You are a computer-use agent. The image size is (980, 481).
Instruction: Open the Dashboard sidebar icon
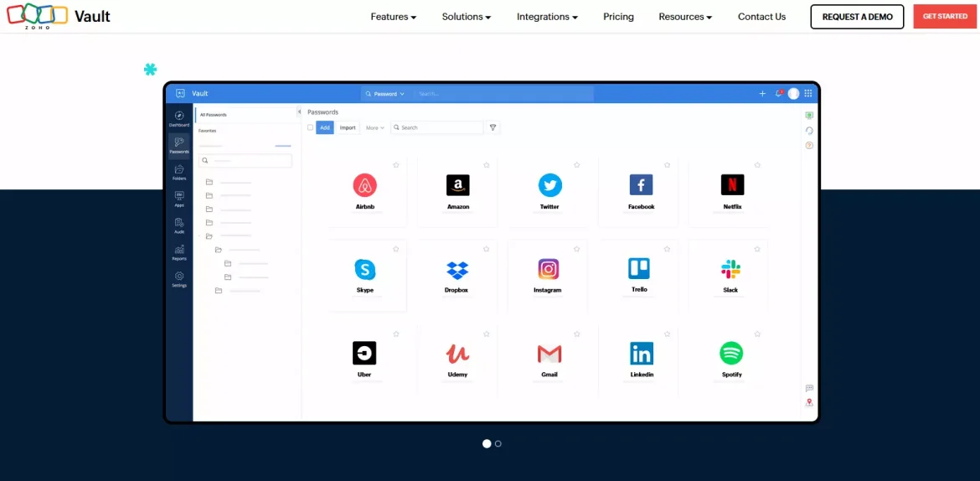point(178,119)
